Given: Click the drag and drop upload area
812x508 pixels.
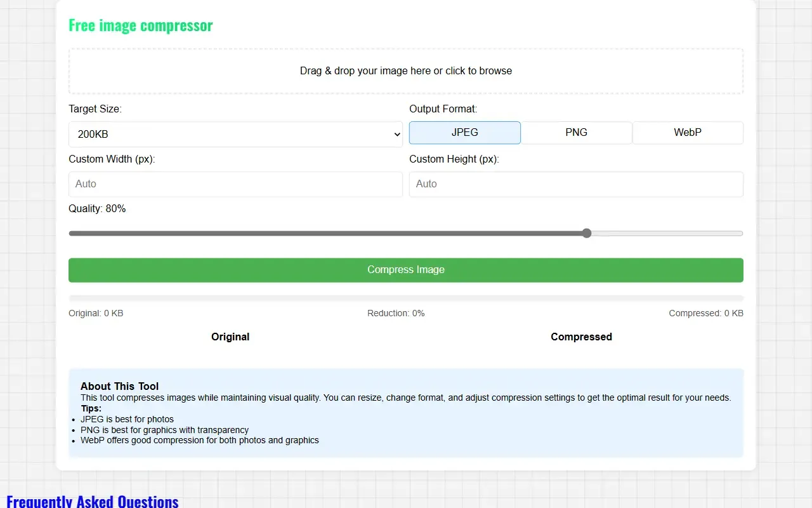Looking at the screenshot, I should tap(406, 71).
